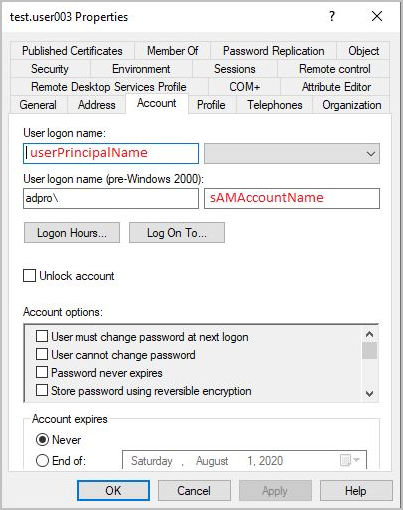Close the test.user003 Properties dialog

(377, 16)
